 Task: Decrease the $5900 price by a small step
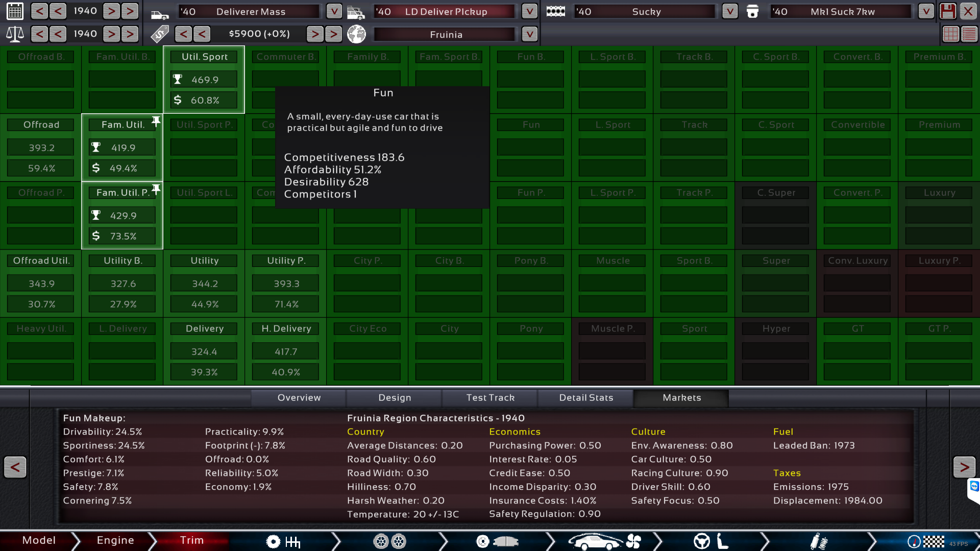tap(202, 34)
